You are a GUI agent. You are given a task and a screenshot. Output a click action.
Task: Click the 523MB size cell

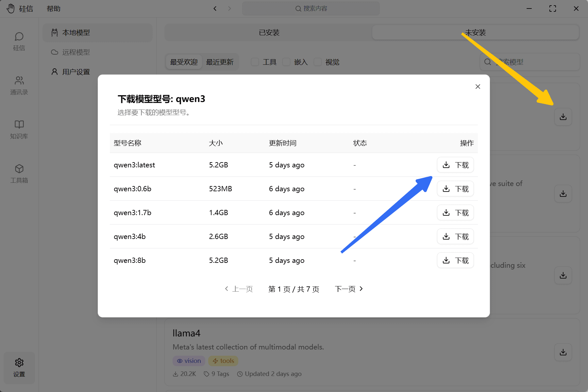(x=221, y=189)
